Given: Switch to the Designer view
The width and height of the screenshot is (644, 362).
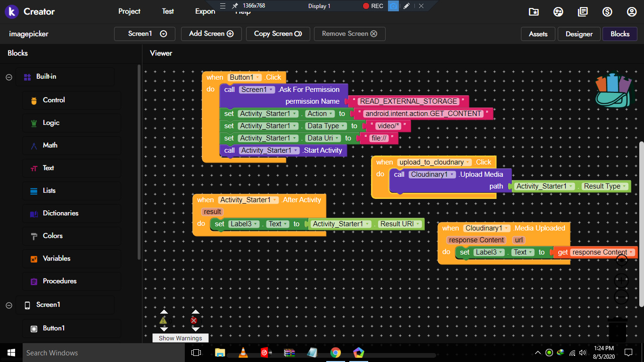Looking at the screenshot, I should [x=579, y=34].
